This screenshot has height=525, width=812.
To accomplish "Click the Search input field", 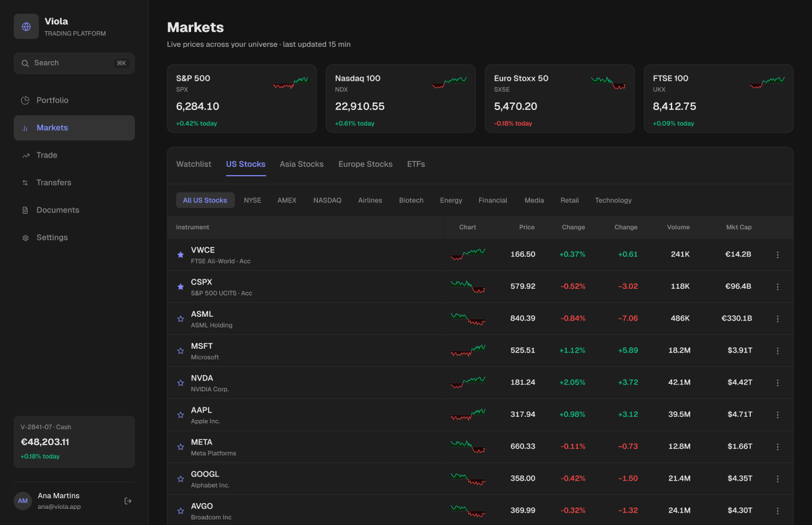I will pos(74,63).
